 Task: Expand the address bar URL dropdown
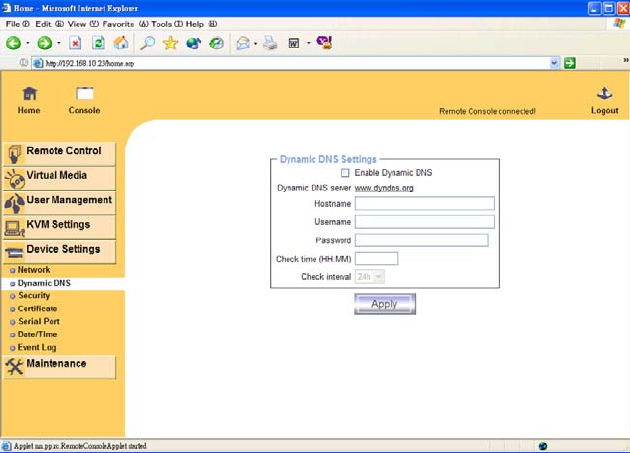coord(555,63)
